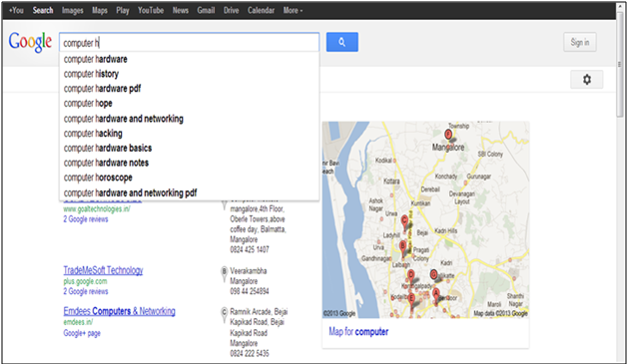The height and width of the screenshot is (364, 628).
Task: Open the TradeMeSoft Technology result link
Action: coord(103,270)
